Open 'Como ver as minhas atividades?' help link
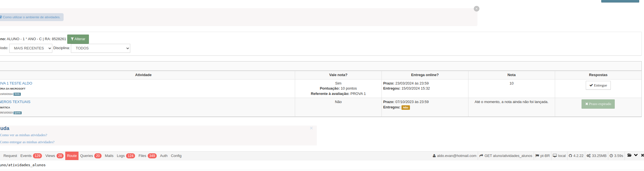Image resolution: width=644 pixels, height=171 pixels. (x=24, y=135)
